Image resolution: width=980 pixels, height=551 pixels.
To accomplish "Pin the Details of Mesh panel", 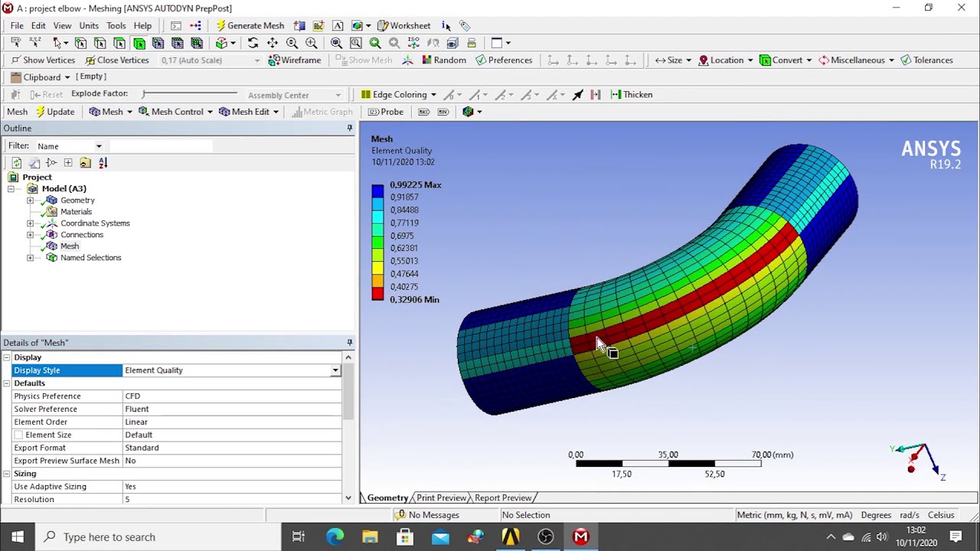I will (x=350, y=342).
